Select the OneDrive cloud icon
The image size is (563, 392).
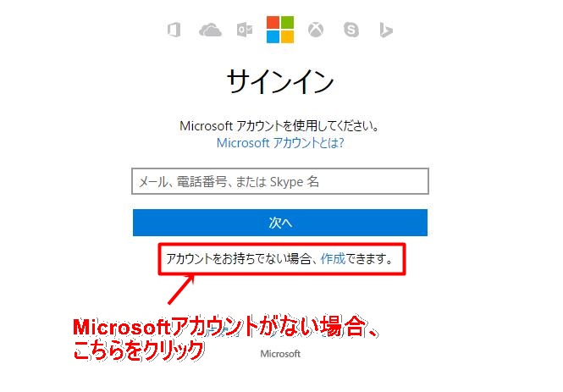click(x=210, y=30)
